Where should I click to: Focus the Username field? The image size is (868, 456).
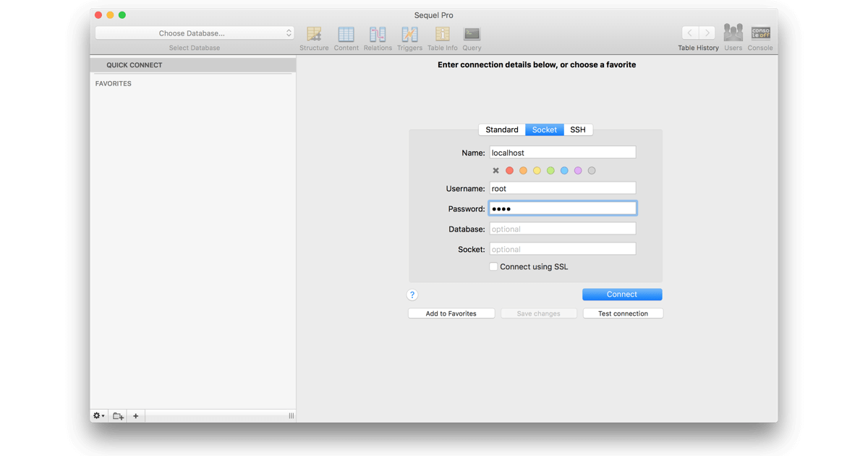tap(563, 188)
